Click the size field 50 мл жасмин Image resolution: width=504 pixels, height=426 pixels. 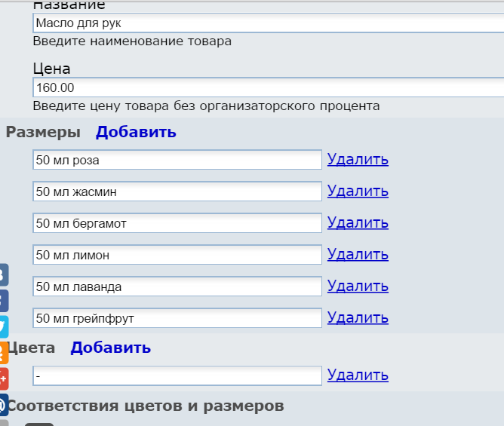(x=177, y=192)
